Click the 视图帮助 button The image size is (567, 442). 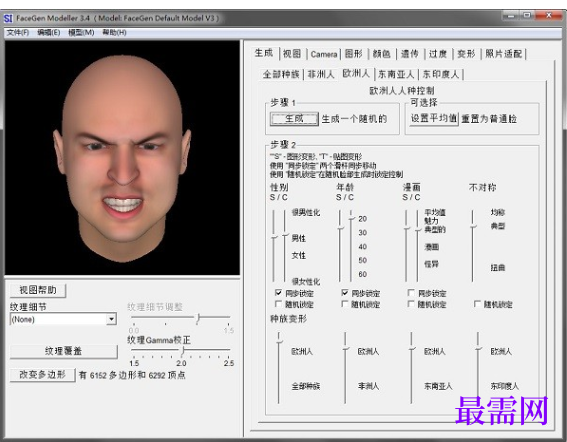tap(38, 290)
